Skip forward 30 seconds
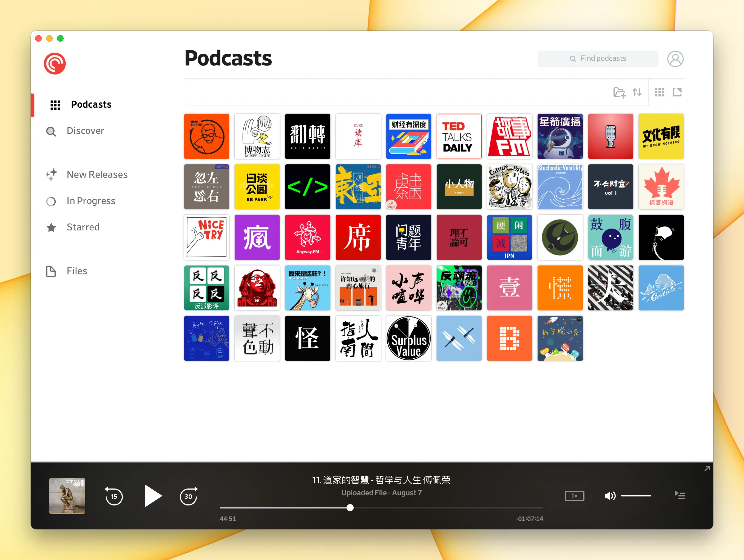 pos(189,496)
